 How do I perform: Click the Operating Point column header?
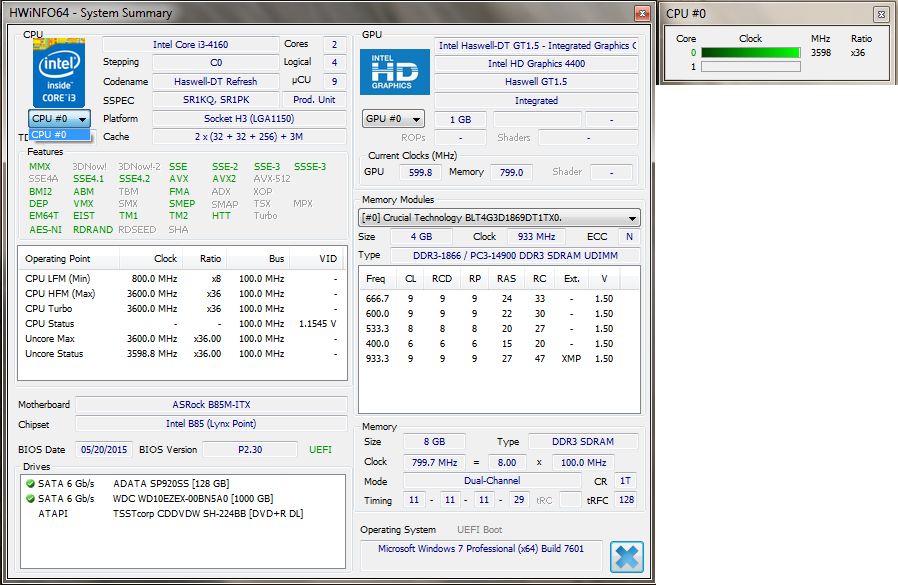[x=69, y=258]
